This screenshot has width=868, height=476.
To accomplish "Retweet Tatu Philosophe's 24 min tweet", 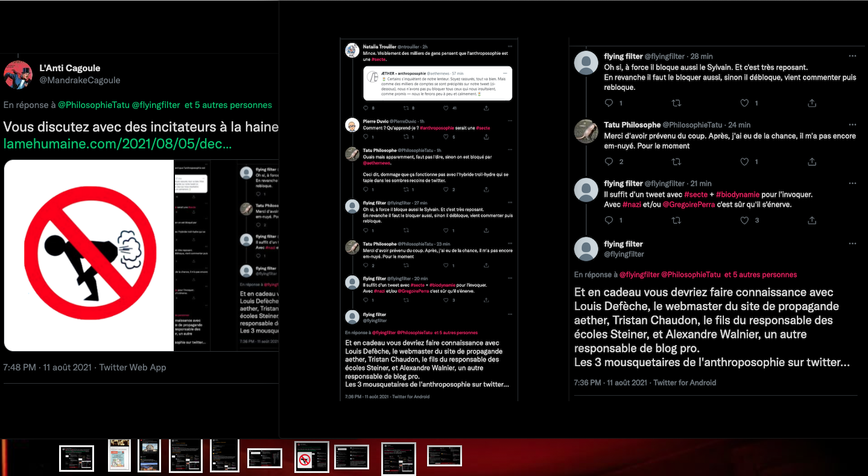I will click(x=676, y=162).
